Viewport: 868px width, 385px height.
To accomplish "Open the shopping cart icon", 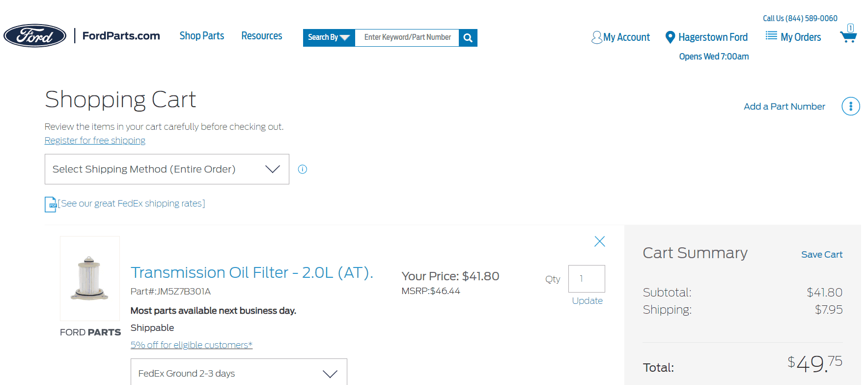I will 848,36.
